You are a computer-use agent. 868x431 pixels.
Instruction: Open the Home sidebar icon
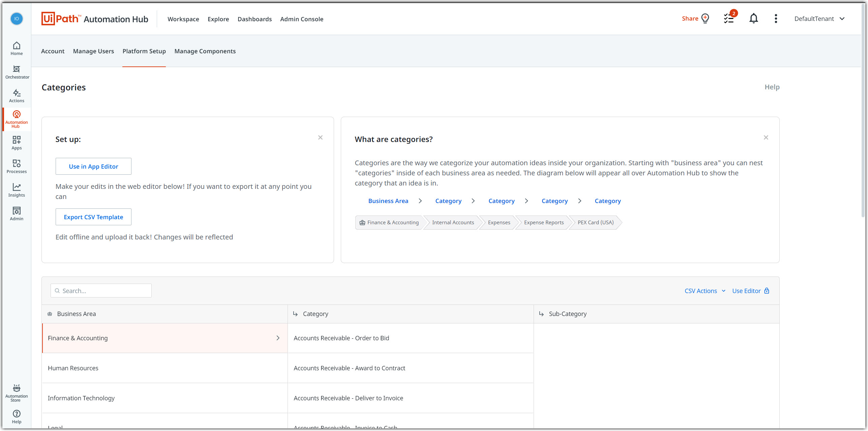pyautogui.click(x=17, y=49)
